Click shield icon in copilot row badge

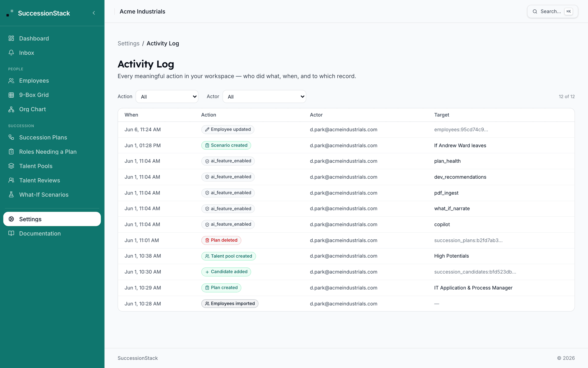click(207, 224)
